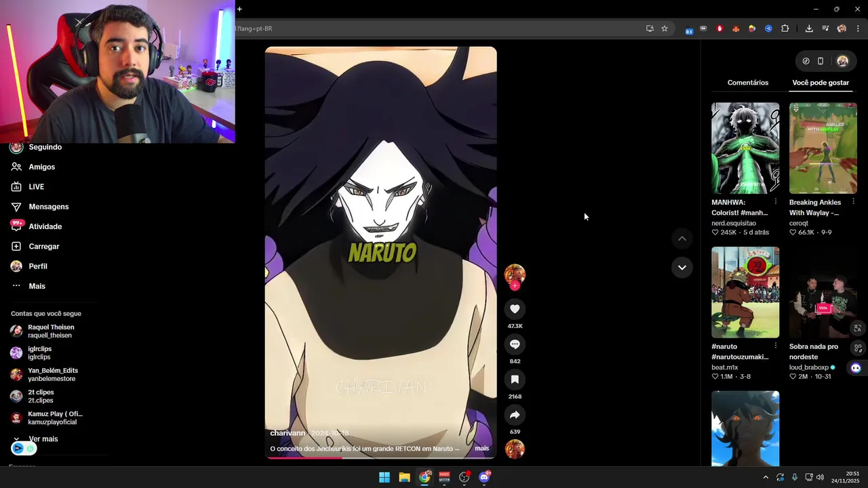Bookmark this page with the star icon
The image size is (868, 488).
click(665, 28)
